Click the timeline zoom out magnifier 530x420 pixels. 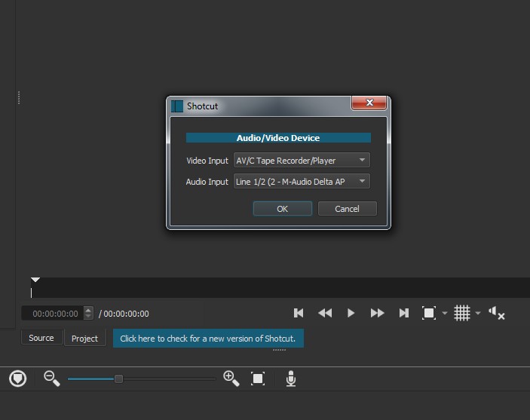(x=51, y=379)
